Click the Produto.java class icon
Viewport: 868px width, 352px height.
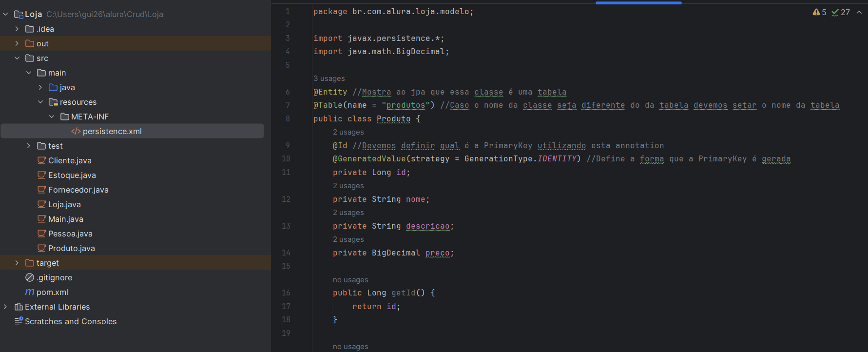coord(41,248)
